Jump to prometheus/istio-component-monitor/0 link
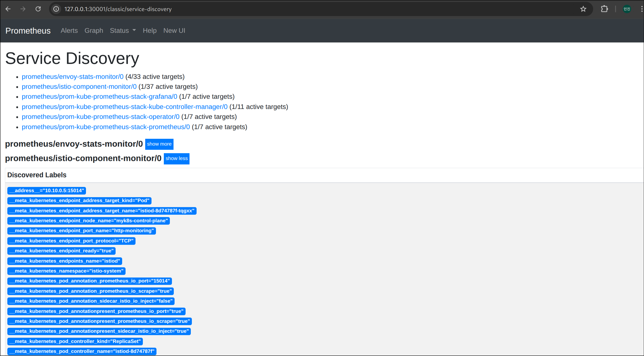The height and width of the screenshot is (356, 644). (79, 87)
